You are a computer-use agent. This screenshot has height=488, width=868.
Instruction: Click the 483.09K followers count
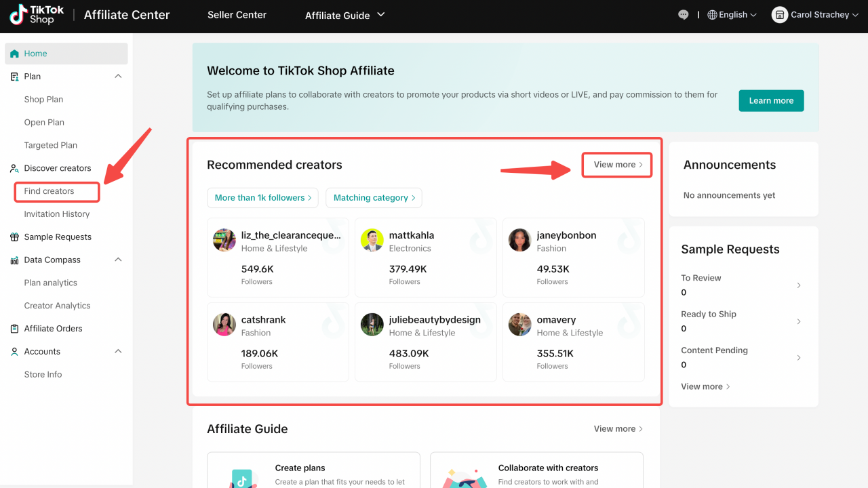pos(409,354)
